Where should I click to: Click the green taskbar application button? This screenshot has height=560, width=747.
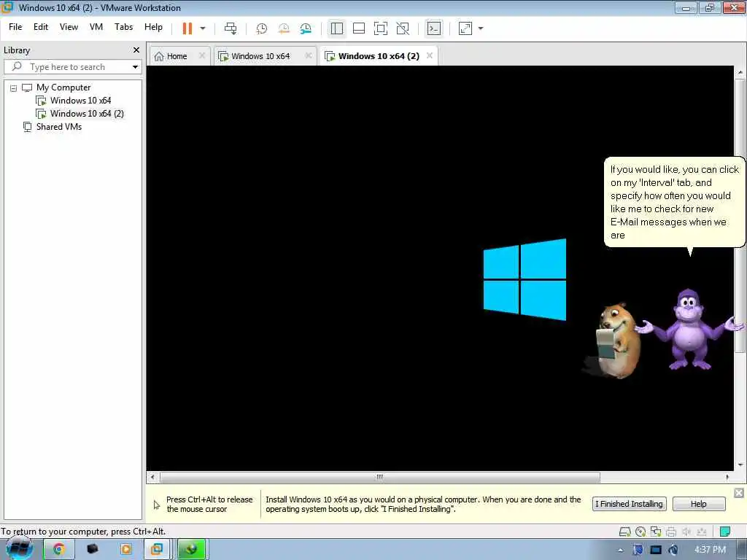point(192,549)
